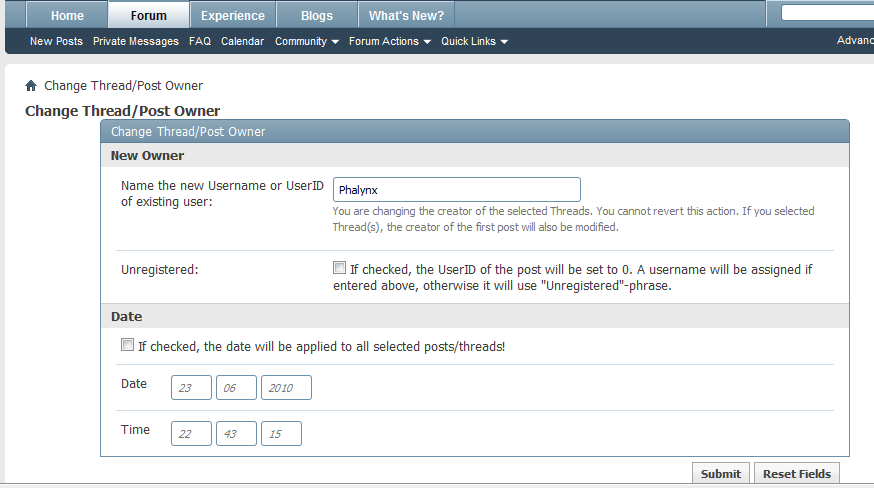Expand the Quick Links dropdown
Screen dimensions: 874x488
click(x=474, y=42)
